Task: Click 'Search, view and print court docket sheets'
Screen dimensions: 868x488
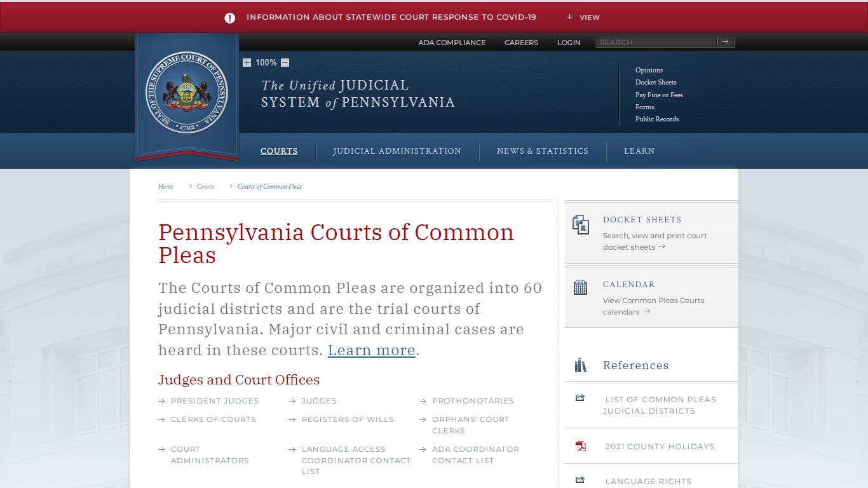Action: click(x=654, y=241)
